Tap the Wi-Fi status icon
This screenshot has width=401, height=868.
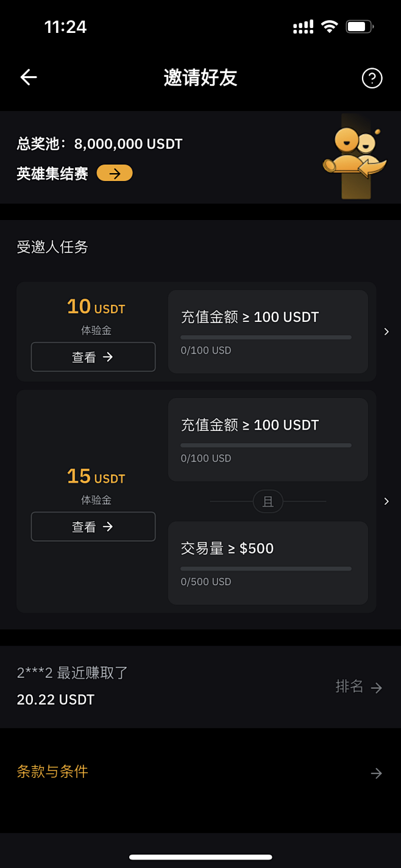click(330, 26)
